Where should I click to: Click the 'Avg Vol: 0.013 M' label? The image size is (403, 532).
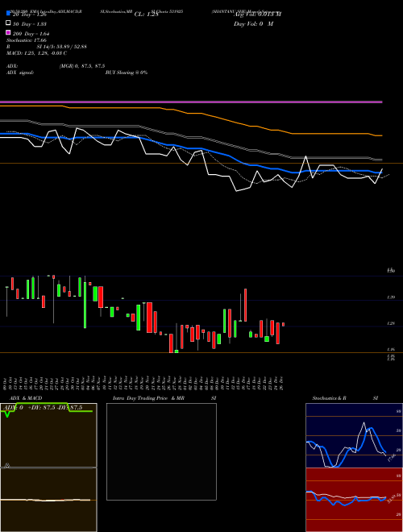pyautogui.click(x=257, y=15)
